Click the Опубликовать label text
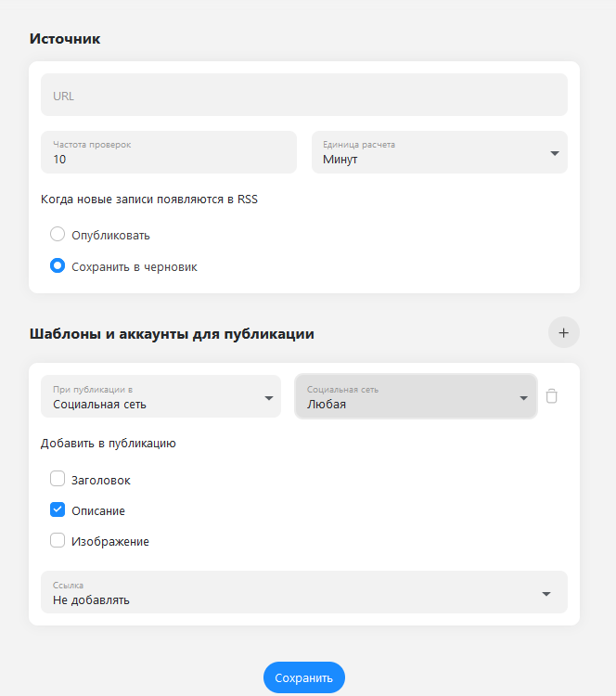Screen dimensions: 616x696 click(x=110, y=236)
